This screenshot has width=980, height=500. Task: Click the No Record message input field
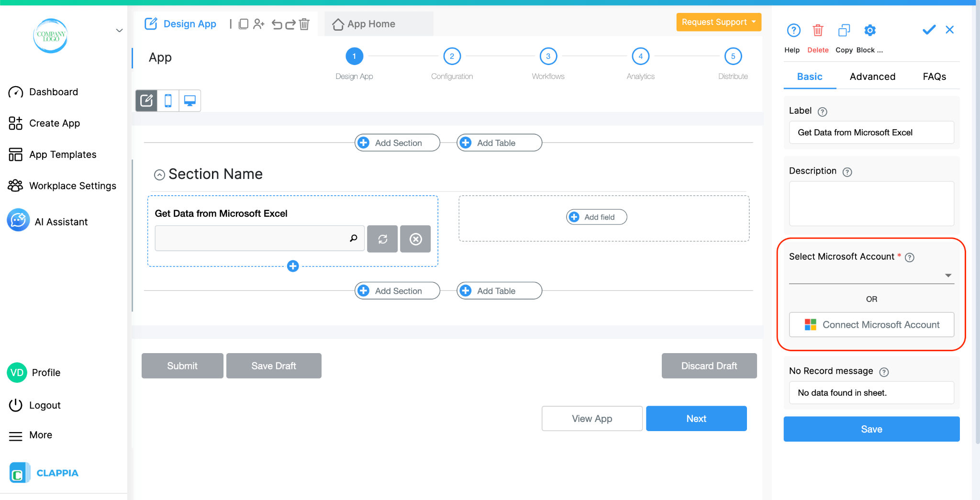pyautogui.click(x=871, y=393)
